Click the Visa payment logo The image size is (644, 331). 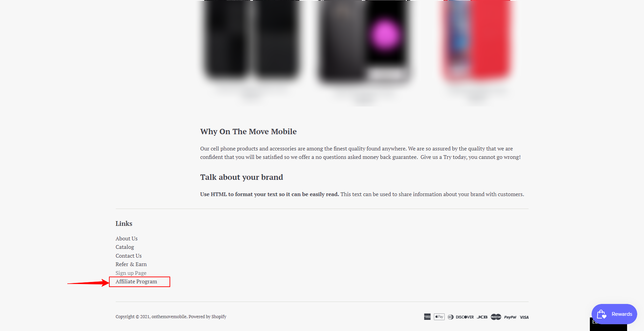(524, 317)
